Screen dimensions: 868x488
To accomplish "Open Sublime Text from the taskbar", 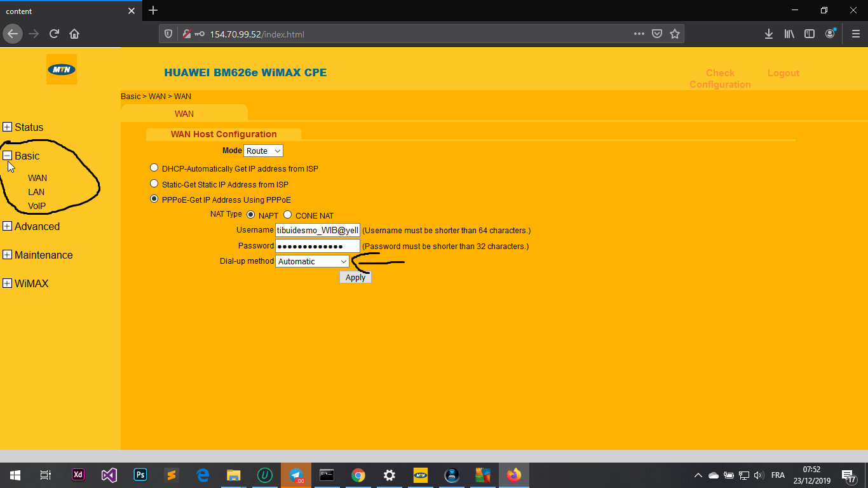I will point(171,475).
